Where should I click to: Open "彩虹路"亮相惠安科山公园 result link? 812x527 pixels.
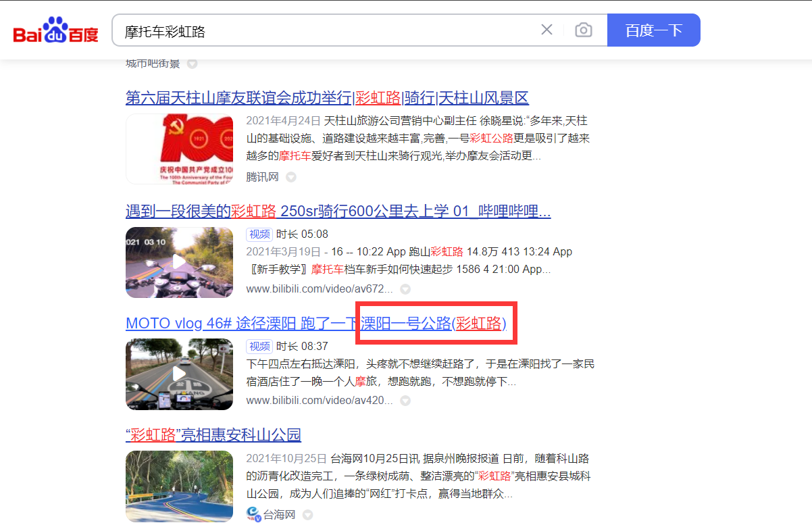coord(213,435)
